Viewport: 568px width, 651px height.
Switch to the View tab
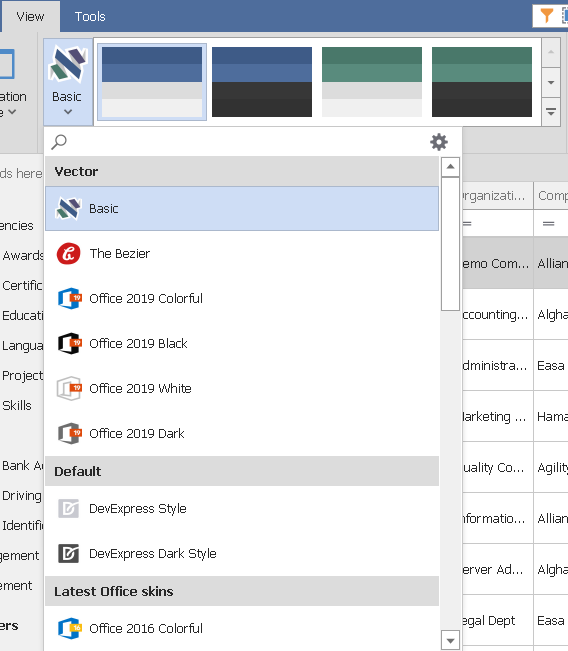coord(30,17)
